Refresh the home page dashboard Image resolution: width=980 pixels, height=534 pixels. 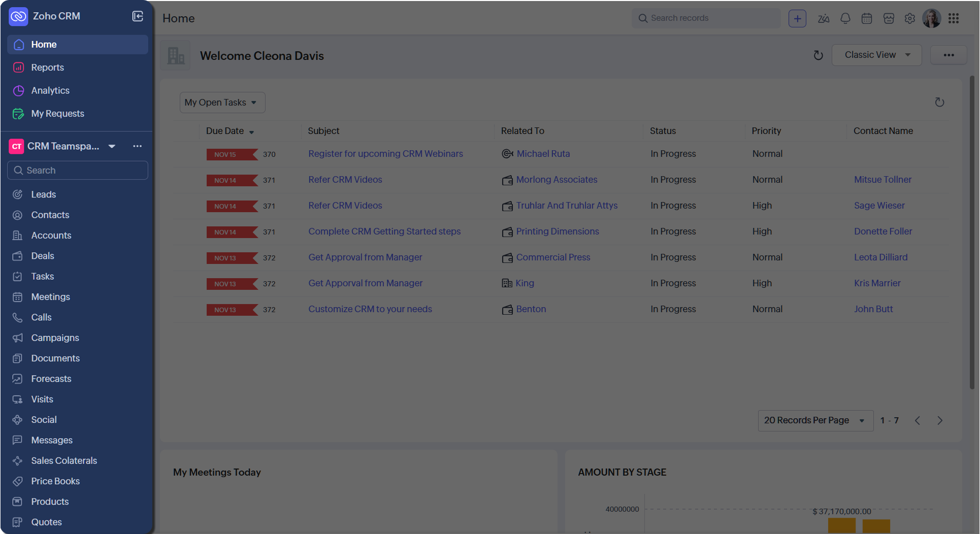tap(818, 55)
